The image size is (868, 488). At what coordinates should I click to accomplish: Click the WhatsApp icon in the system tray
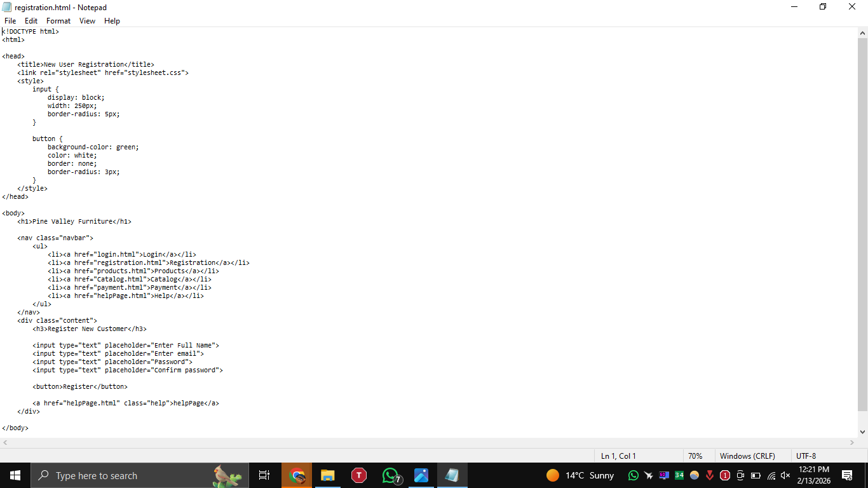click(x=633, y=475)
